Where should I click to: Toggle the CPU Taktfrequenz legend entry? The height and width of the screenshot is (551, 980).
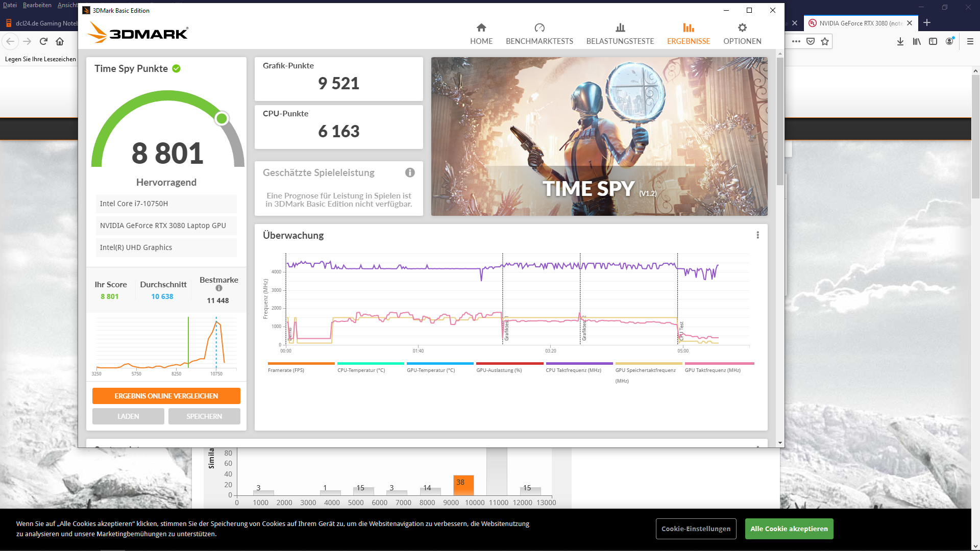[573, 370]
